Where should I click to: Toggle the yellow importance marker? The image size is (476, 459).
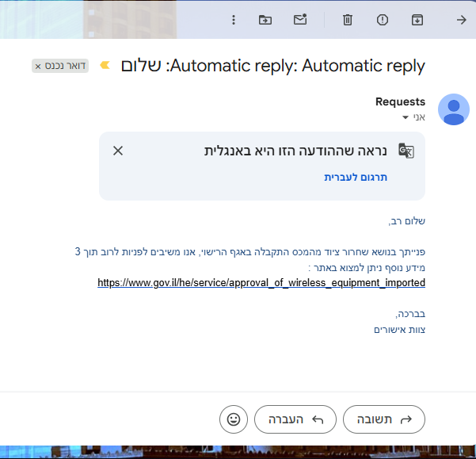(x=105, y=65)
